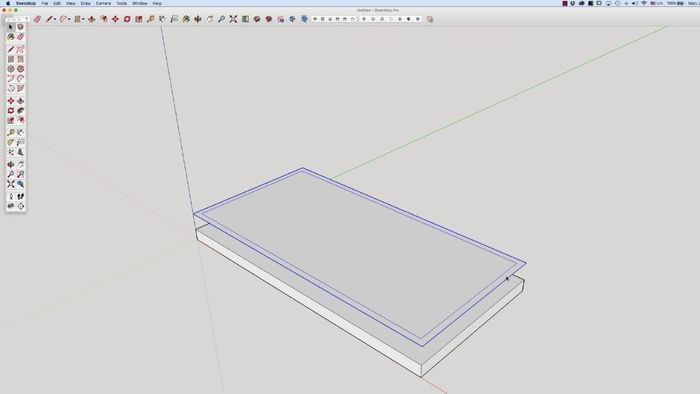Select the Circle tool in left palette
The image size is (700, 394).
click(x=11, y=69)
